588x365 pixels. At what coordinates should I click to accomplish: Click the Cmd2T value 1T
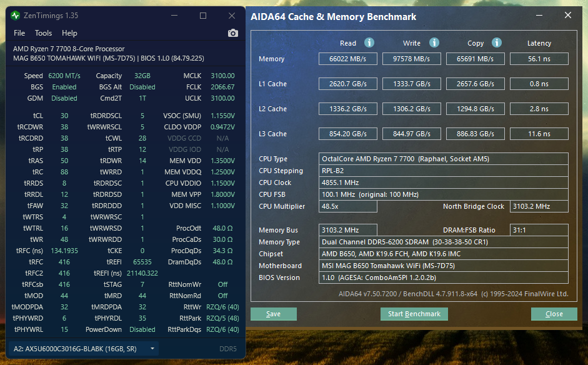pyautogui.click(x=142, y=98)
